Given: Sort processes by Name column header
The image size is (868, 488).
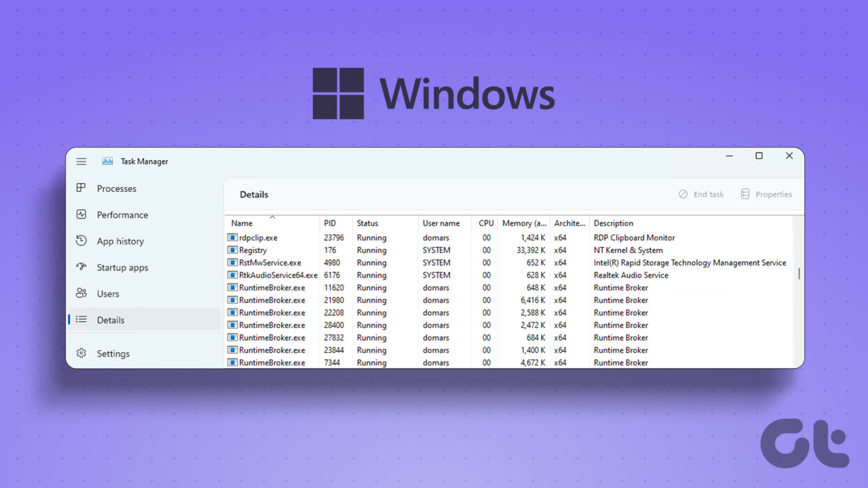Looking at the screenshot, I should pyautogui.click(x=242, y=223).
